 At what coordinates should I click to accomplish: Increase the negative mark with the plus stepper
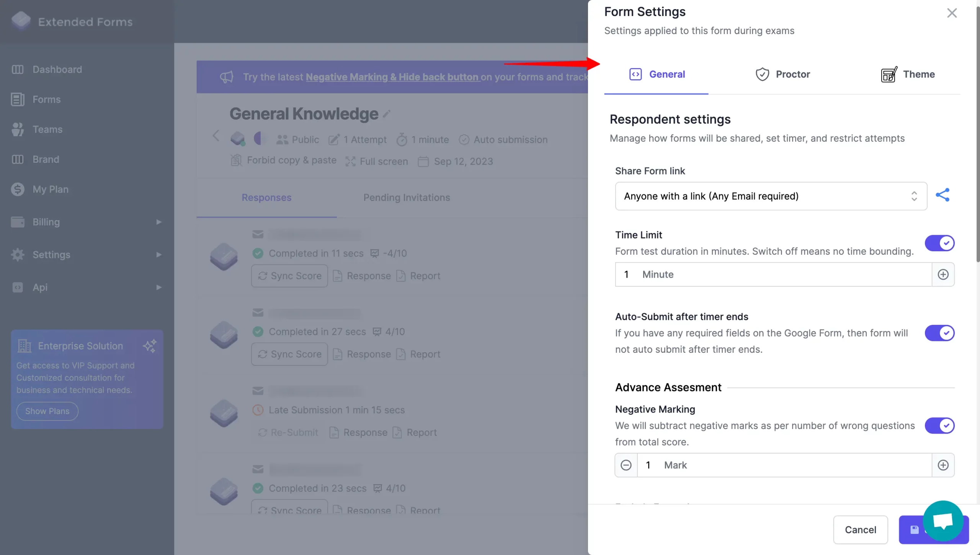click(x=943, y=465)
